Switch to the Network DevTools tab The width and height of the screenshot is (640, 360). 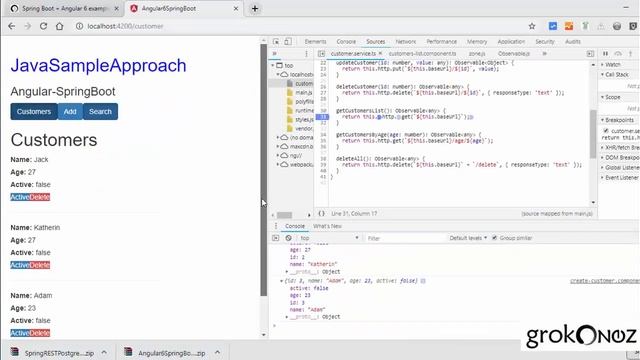click(x=406, y=42)
